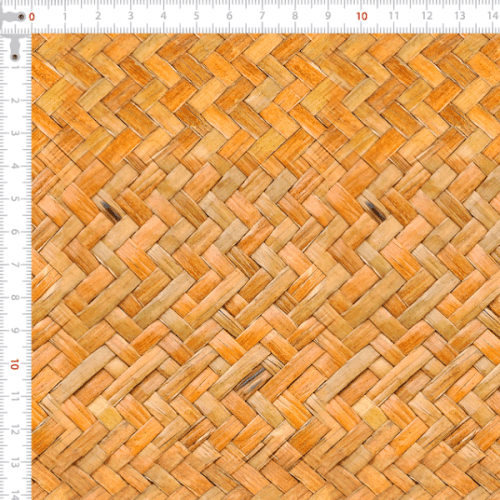Click the number 5 on left ruler
The height and width of the screenshot is (500, 500).
[x=14, y=199]
